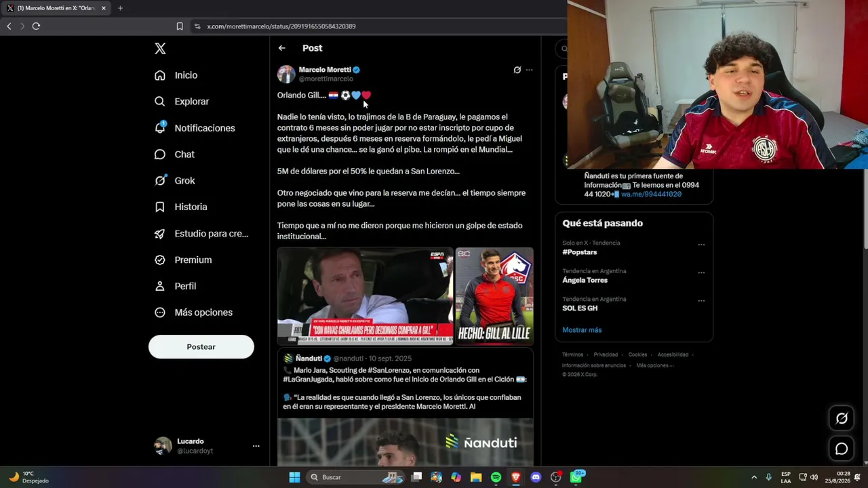Open more options on Moretti's post
Viewport: 868px width, 488px height.
click(530, 70)
